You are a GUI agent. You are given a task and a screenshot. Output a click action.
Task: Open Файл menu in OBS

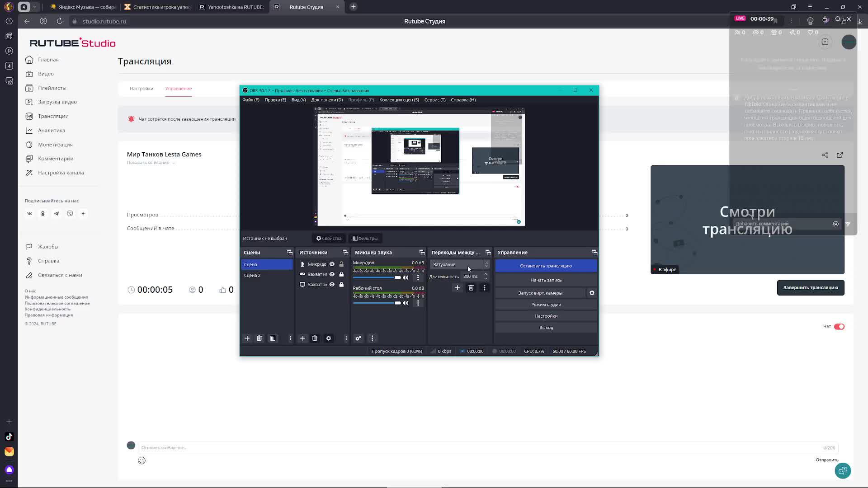[x=251, y=100]
